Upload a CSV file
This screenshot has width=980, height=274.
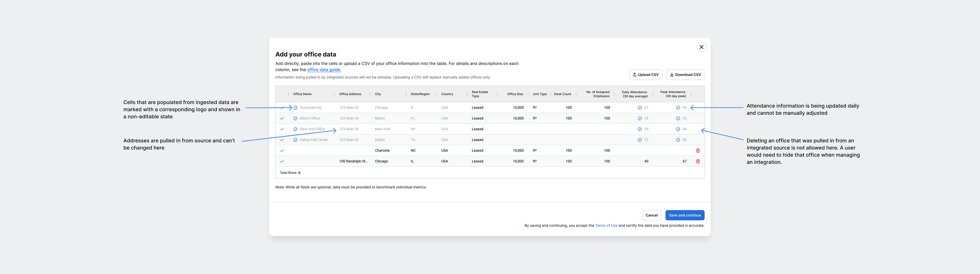coord(646,75)
